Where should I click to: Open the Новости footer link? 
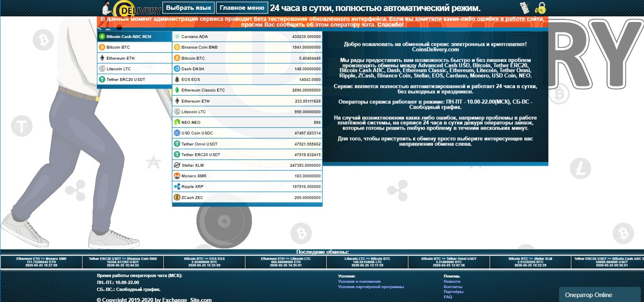pyautogui.click(x=452, y=282)
